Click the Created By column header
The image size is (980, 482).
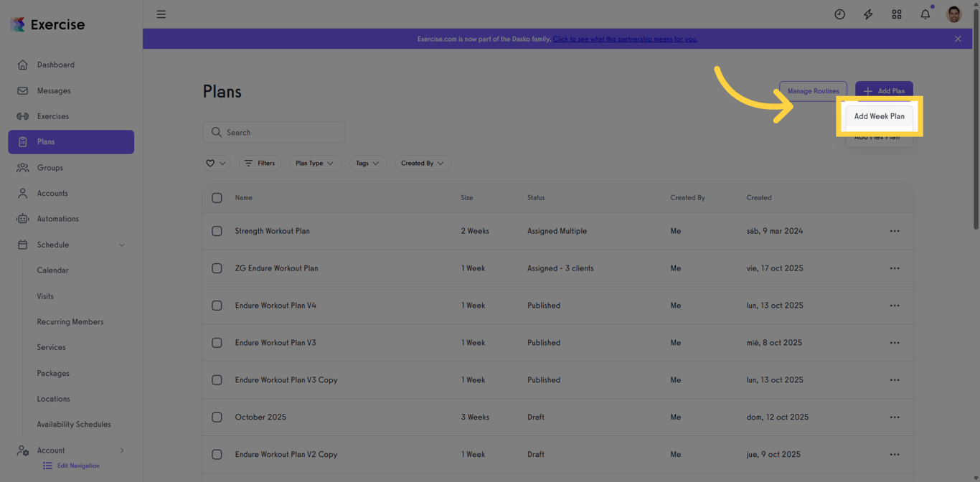coord(687,198)
